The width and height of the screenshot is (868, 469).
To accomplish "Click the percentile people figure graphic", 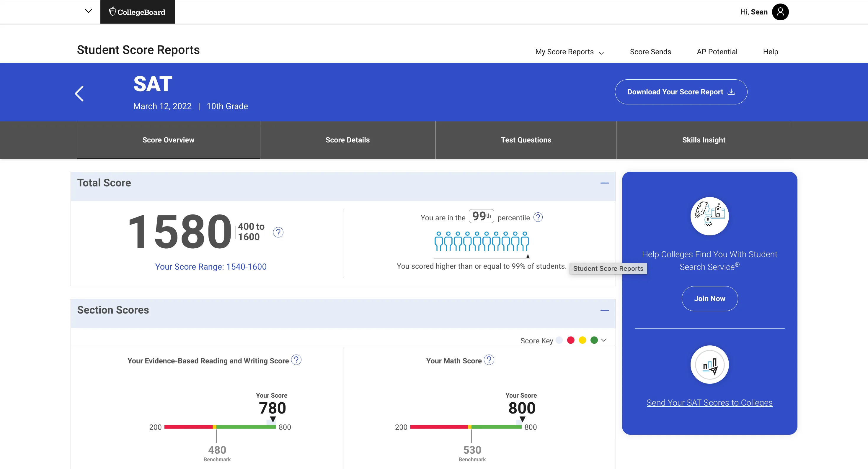I will (x=482, y=241).
